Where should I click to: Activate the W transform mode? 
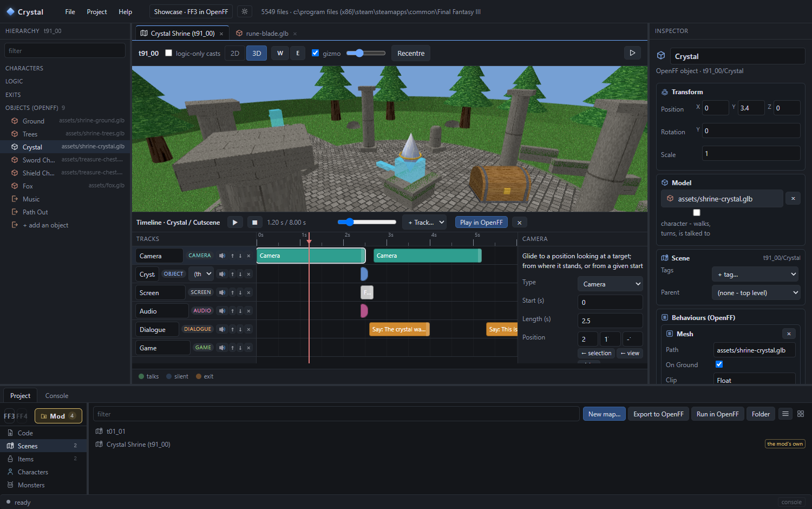click(280, 53)
